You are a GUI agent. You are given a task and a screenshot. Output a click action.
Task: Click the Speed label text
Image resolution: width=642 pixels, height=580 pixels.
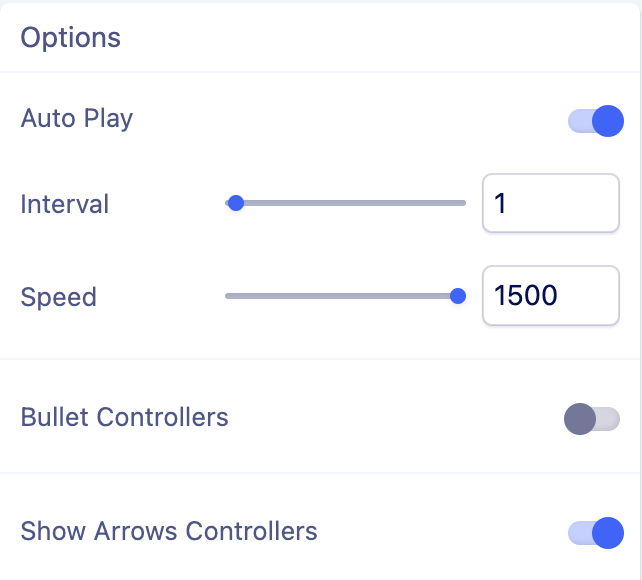point(59,297)
